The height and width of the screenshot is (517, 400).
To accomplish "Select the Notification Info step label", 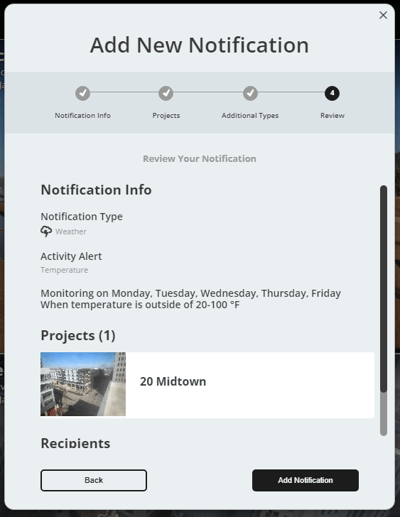I will 83,115.
